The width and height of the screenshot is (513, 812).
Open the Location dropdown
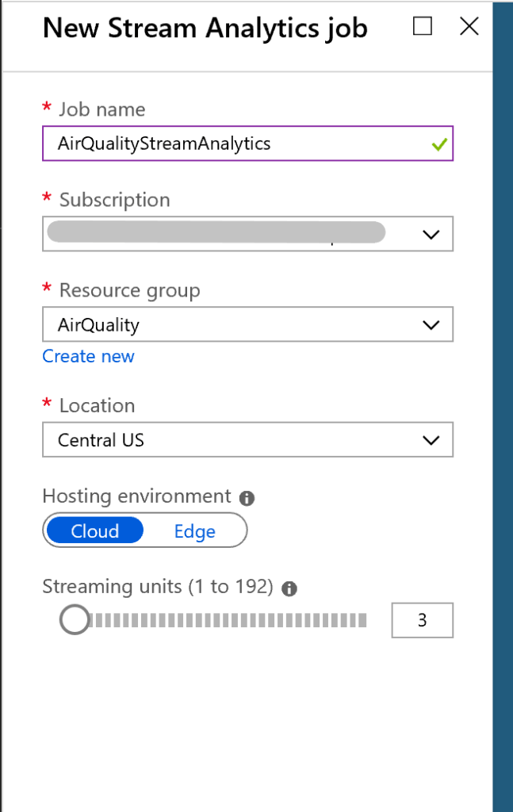(x=431, y=439)
